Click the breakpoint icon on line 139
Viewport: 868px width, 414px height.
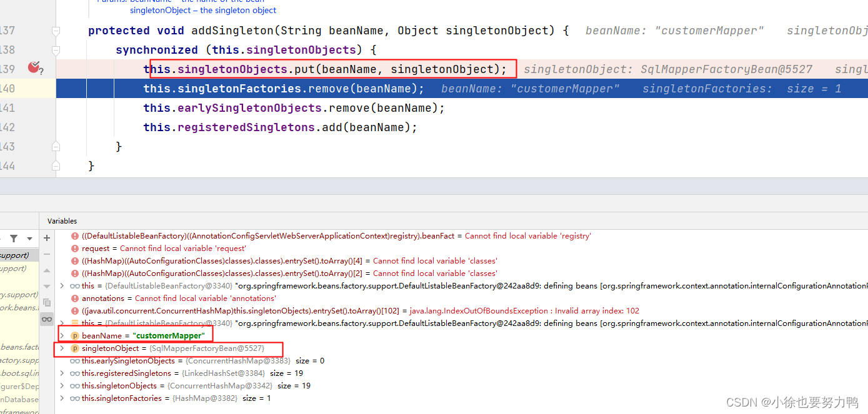pyautogui.click(x=34, y=67)
